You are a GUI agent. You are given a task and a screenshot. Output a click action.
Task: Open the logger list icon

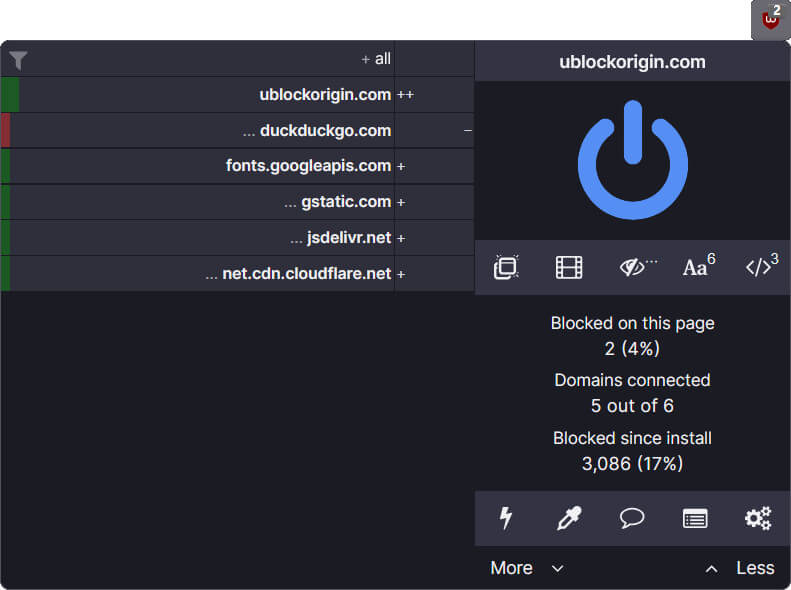click(695, 518)
